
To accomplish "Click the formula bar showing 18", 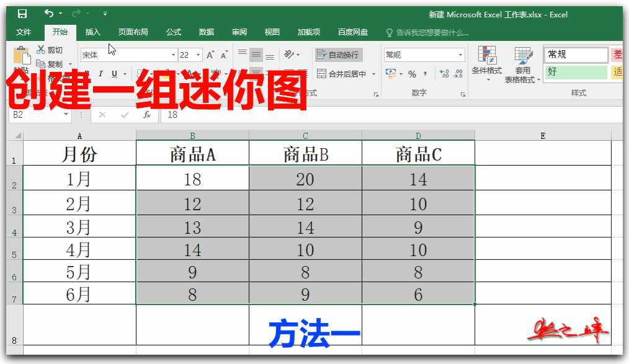I will coord(391,115).
